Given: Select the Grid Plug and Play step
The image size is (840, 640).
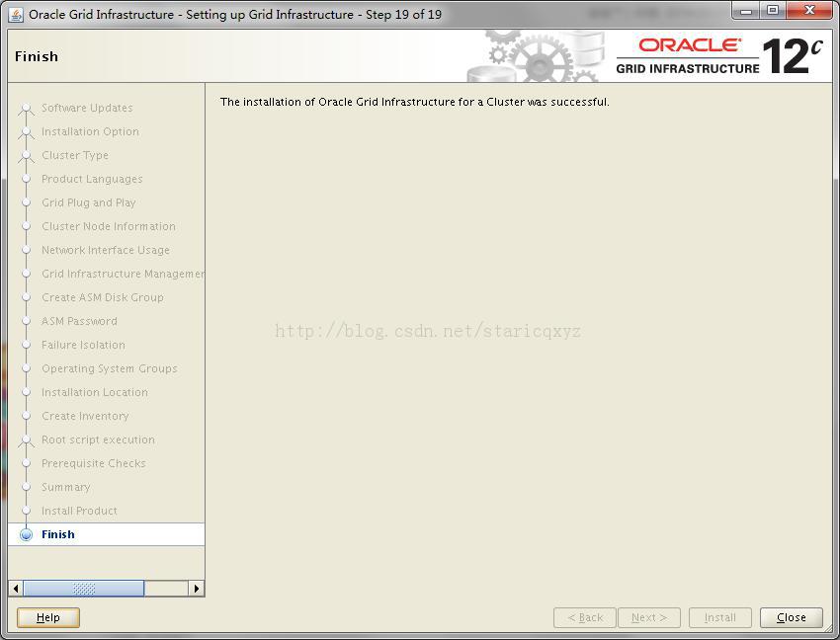Looking at the screenshot, I should (88, 202).
